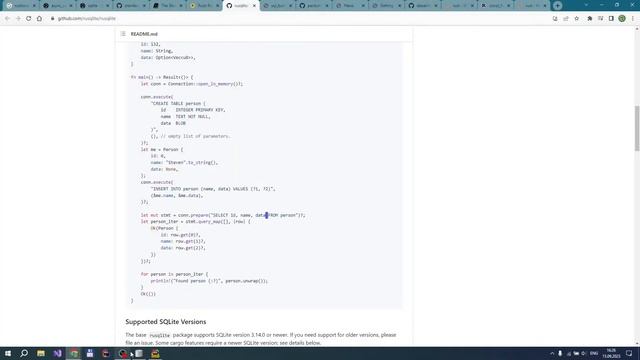Click the scrollbar up arrow
The image size is (640, 360).
(x=637, y=29)
